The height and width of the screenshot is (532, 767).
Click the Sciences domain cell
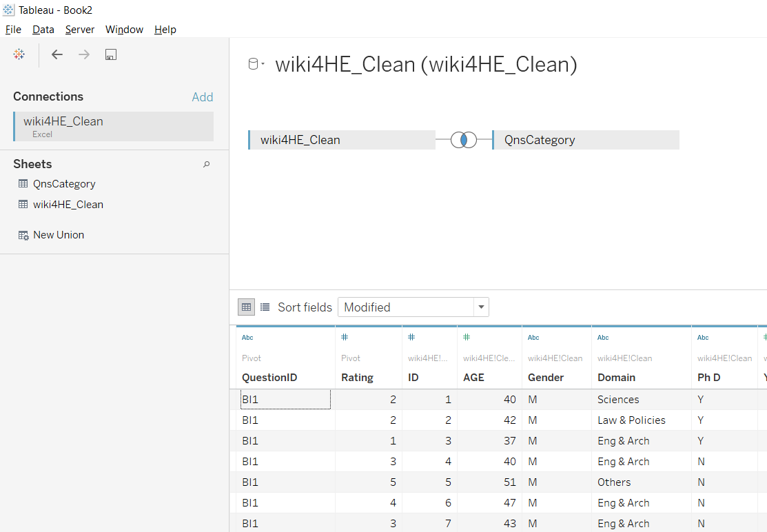(618, 400)
